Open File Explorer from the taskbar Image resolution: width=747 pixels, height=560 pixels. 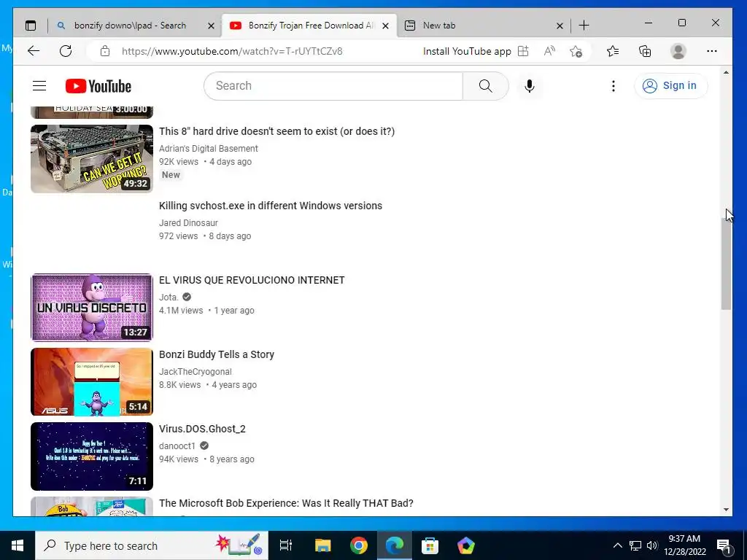pyautogui.click(x=322, y=545)
